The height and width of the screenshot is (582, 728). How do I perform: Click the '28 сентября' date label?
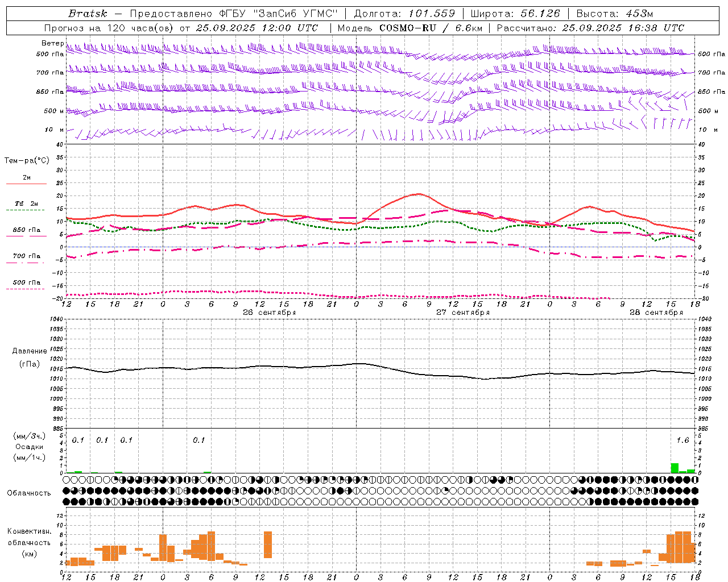point(656,313)
